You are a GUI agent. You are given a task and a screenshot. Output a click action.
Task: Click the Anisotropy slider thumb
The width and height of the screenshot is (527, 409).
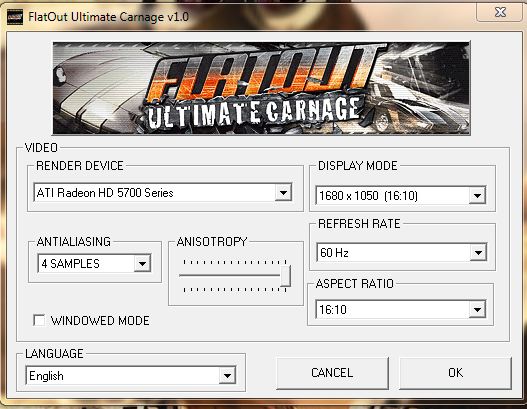coord(285,276)
